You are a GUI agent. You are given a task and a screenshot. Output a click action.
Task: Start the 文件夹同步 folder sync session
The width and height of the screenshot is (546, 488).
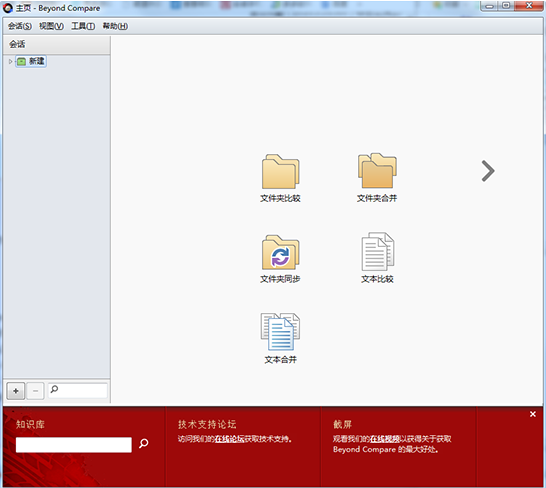(x=280, y=252)
